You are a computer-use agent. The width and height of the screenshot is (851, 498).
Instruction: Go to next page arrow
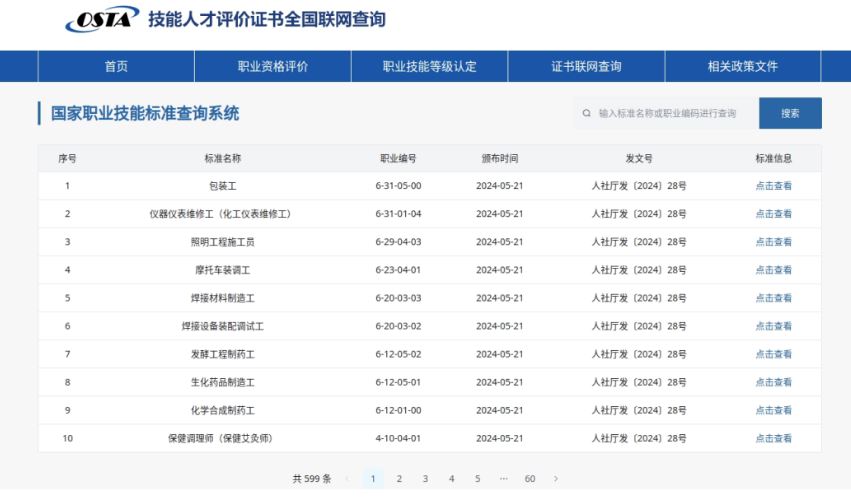pos(556,478)
